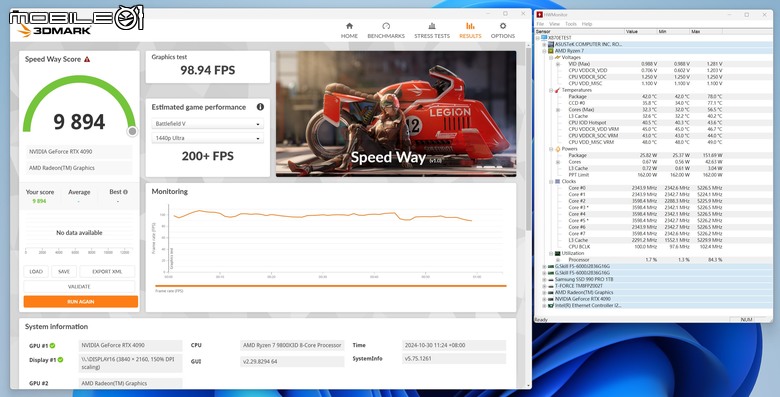
Task: Click the EXPORT XML button
Action: (107, 272)
